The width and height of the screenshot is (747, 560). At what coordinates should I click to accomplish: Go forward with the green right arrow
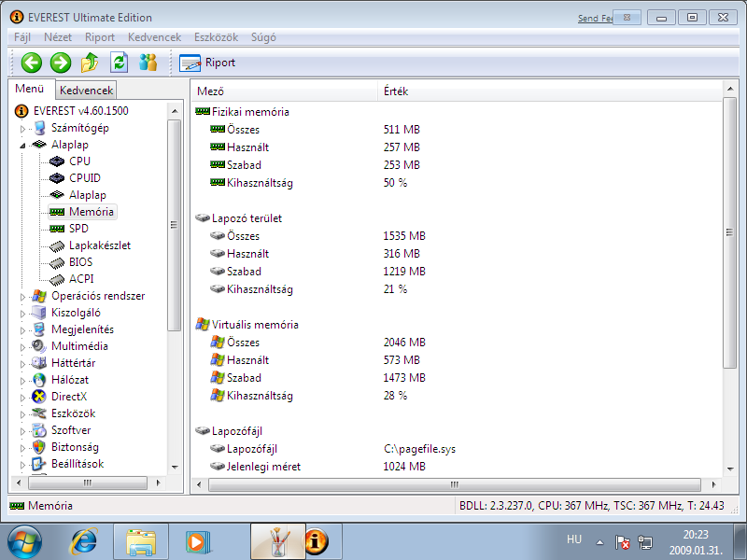tap(61, 63)
